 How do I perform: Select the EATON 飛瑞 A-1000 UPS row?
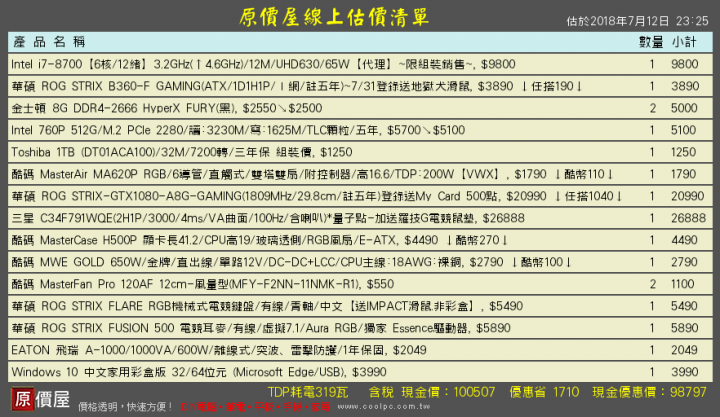tap(360, 350)
